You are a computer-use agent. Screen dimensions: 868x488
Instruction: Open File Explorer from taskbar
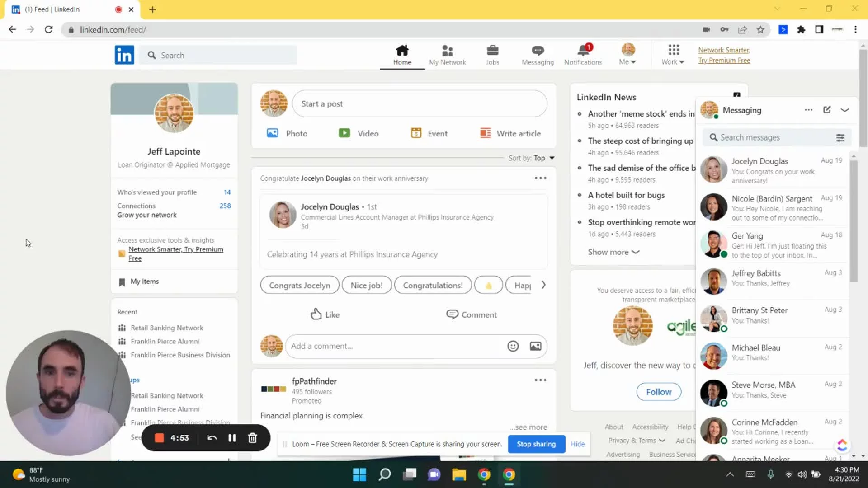click(x=459, y=474)
